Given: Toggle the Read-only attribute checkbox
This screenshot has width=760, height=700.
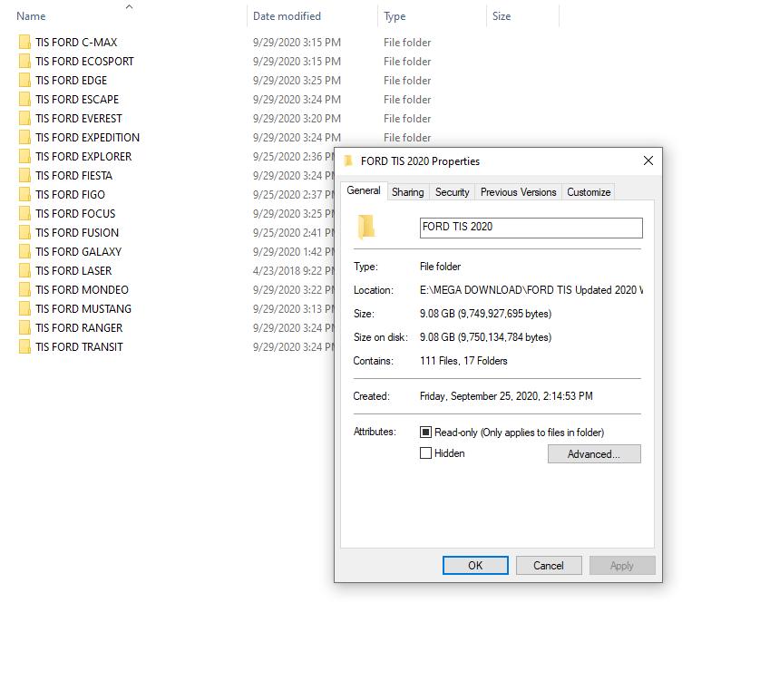Looking at the screenshot, I should pos(425,432).
